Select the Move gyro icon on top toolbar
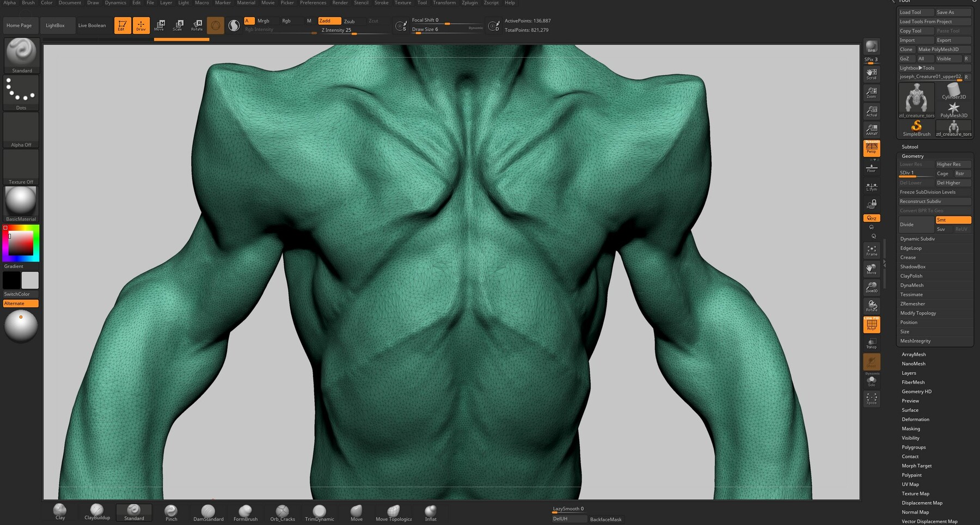 (x=160, y=25)
